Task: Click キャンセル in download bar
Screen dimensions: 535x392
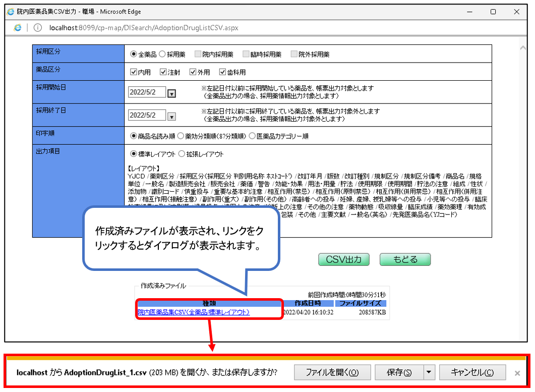Action: 472,373
